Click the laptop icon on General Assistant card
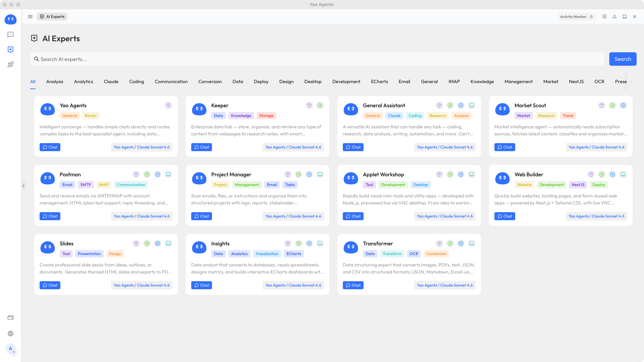The height and width of the screenshot is (362, 644). point(471,105)
